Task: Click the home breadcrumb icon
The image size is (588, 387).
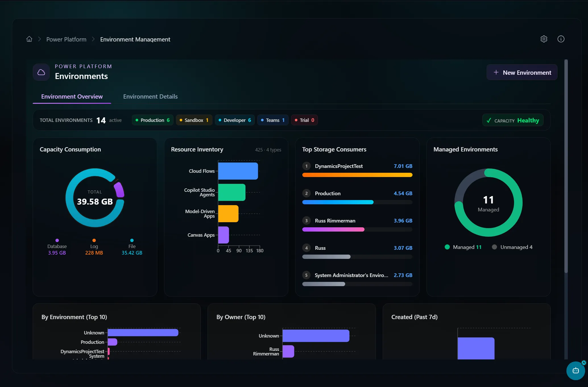Action: [x=29, y=39]
